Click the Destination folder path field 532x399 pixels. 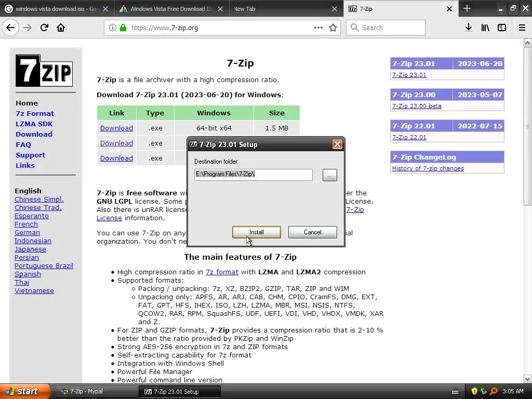coord(253,175)
